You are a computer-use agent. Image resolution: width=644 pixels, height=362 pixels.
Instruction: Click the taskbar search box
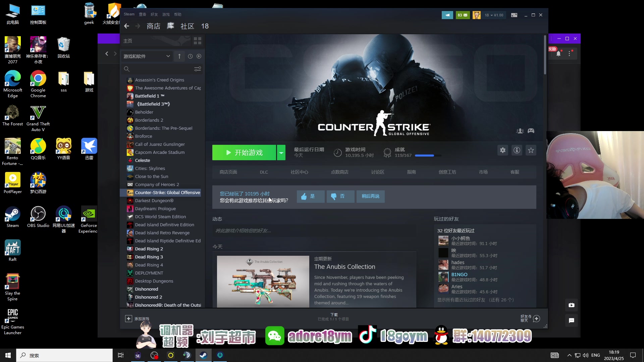click(64, 355)
